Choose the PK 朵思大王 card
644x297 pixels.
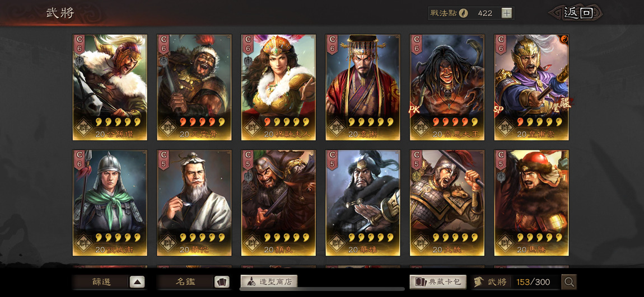[447, 87]
